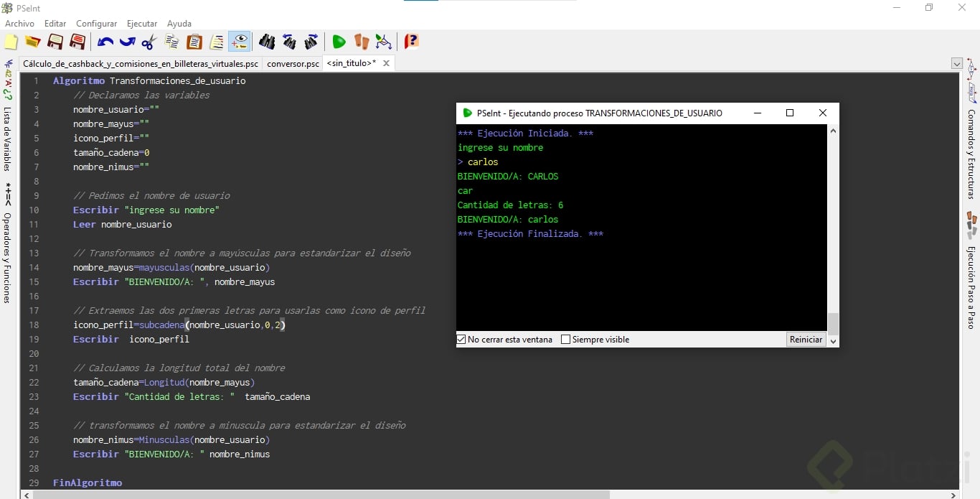Open the Comandos y Estructuras side panel
The height and width of the screenshot is (499, 980).
click(972, 154)
